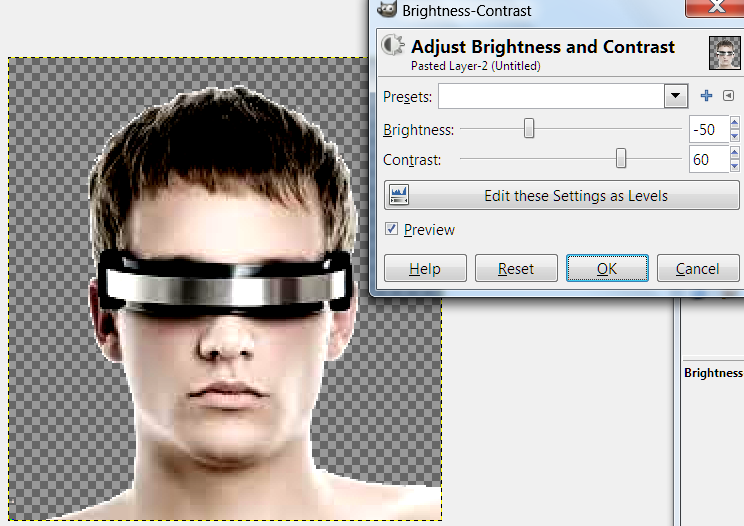This screenshot has width=744, height=526.
Task: Increase Brightness with the up spinner arrow
Action: click(x=735, y=124)
